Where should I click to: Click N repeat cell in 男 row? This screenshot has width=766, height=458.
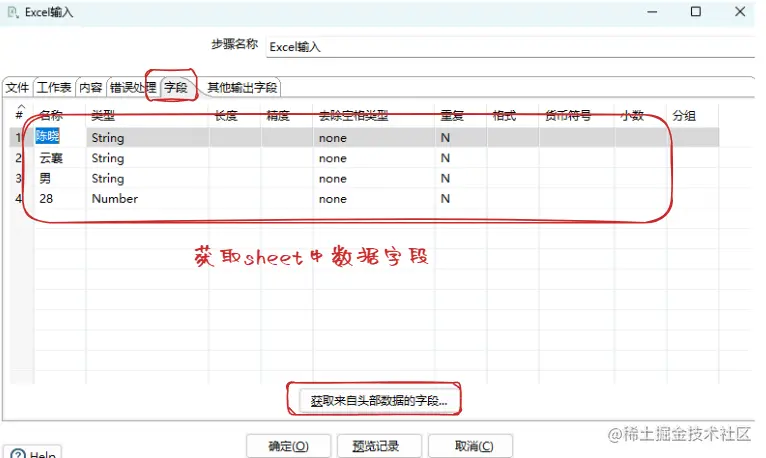tap(461, 179)
